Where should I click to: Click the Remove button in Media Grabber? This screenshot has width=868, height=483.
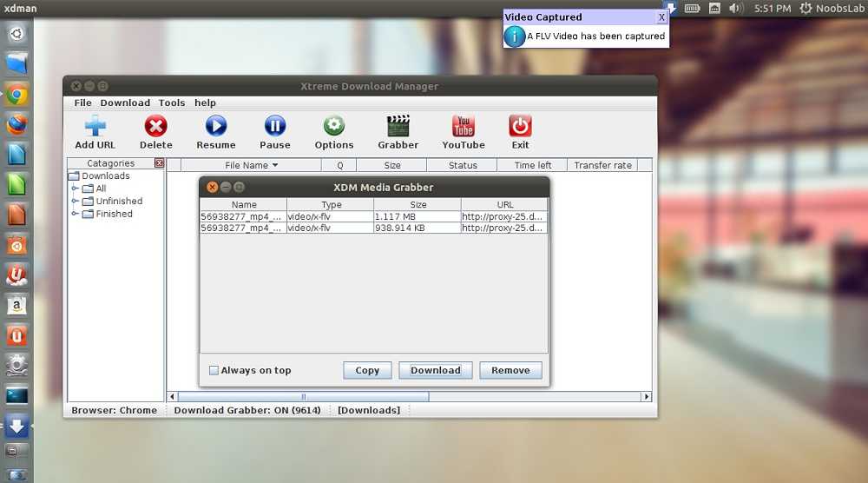tap(510, 370)
